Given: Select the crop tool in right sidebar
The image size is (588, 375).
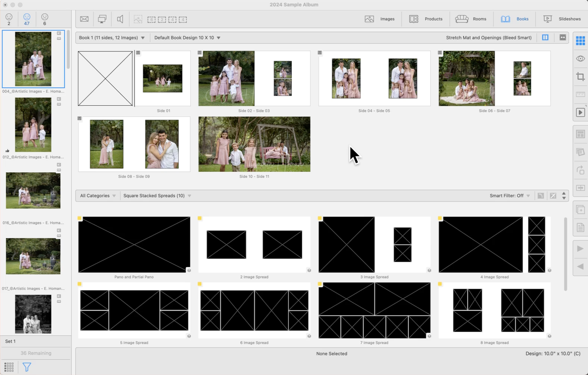Looking at the screenshot, I should pyautogui.click(x=580, y=77).
